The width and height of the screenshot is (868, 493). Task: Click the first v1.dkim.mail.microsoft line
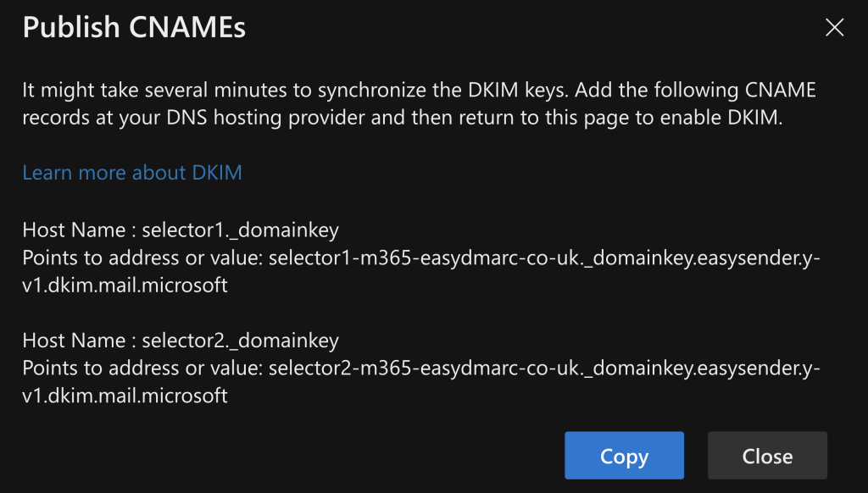click(x=125, y=285)
